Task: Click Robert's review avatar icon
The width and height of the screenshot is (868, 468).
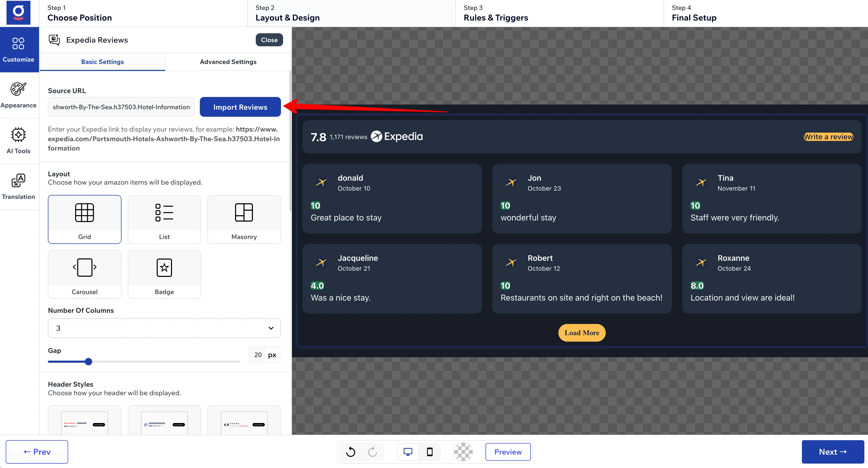Action: [x=511, y=262]
